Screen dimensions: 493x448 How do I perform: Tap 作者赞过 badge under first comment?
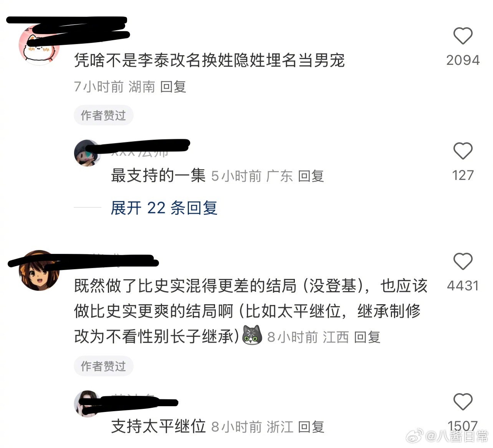coord(103,115)
